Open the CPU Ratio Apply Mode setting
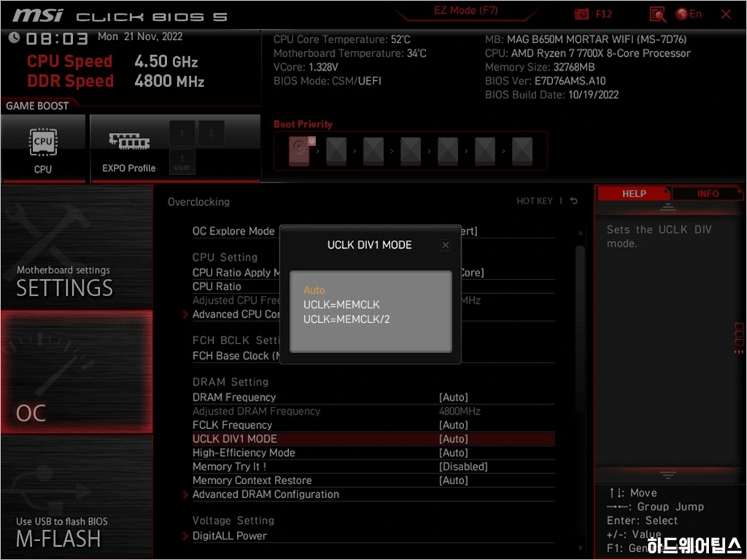747x560 pixels. 373,273
